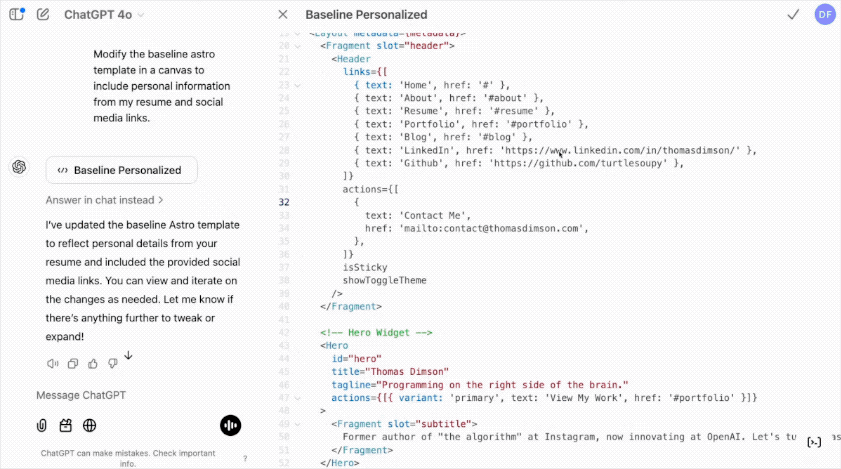Copy the assistant response
Screen dimensions: 841x469
(x=73, y=364)
